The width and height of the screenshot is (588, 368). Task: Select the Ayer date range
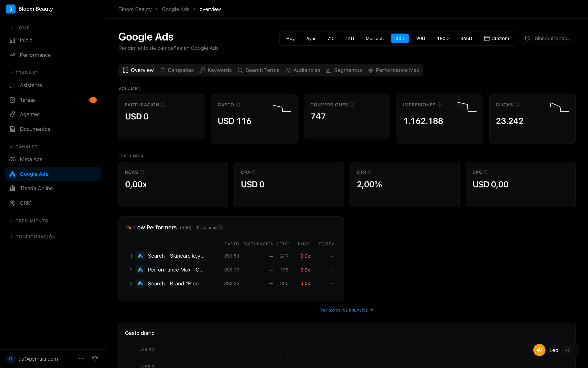tap(311, 38)
